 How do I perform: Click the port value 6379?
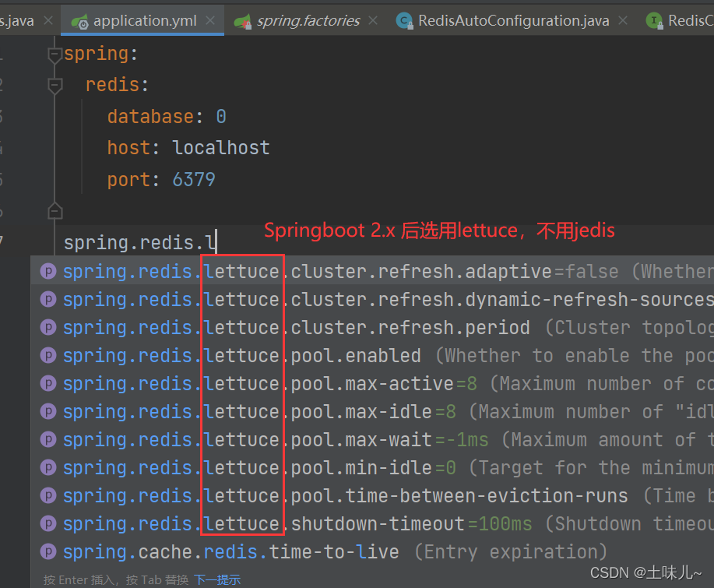(194, 180)
